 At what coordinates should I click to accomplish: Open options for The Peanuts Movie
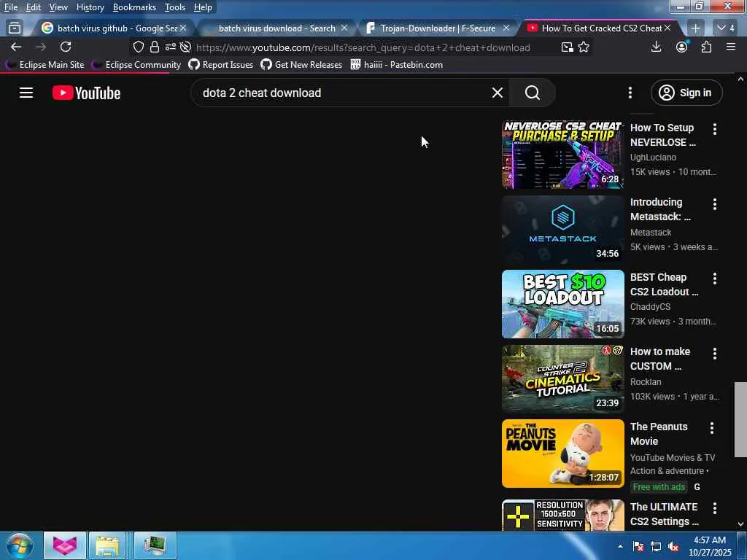point(711,428)
